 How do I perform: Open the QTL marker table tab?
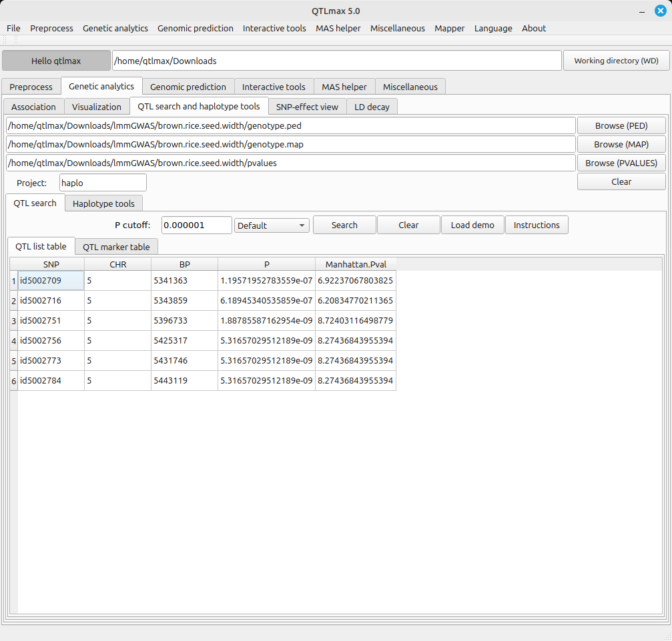116,247
